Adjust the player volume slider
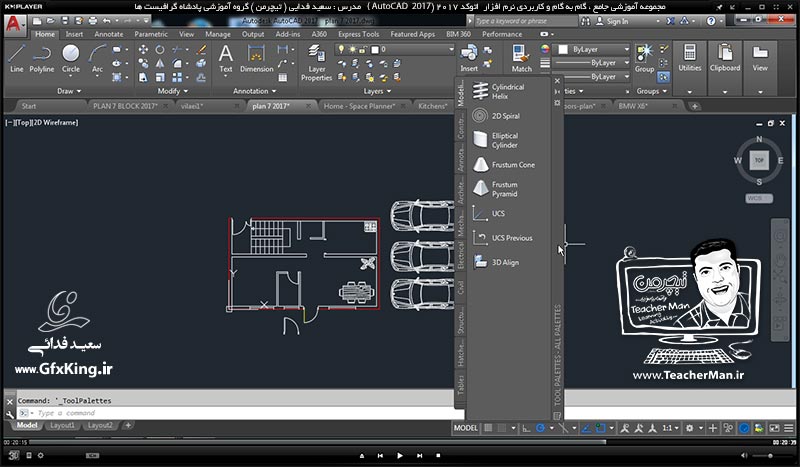Image resolution: width=800 pixels, height=467 pixels. point(772,455)
